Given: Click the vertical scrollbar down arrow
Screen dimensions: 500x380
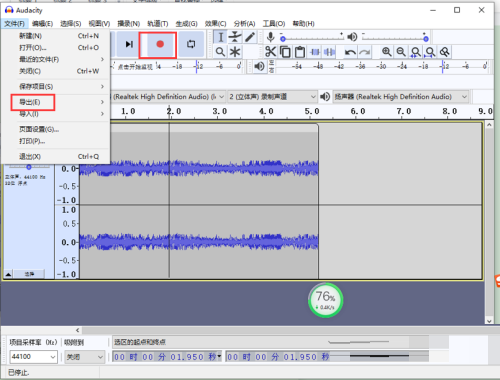Looking at the screenshot, I should pyautogui.click(x=489, y=321).
